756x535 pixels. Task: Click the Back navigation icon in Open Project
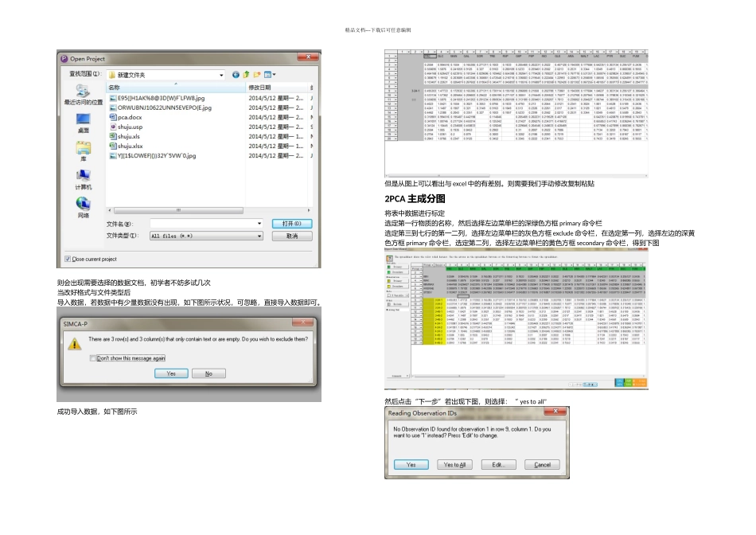(236, 74)
